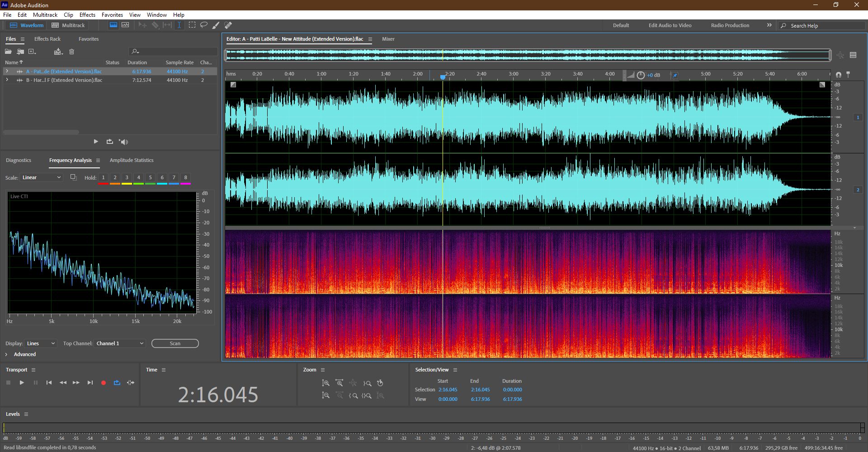Select the Radio Production workspace
Viewport: 868px width, 452px height.
(x=730, y=25)
